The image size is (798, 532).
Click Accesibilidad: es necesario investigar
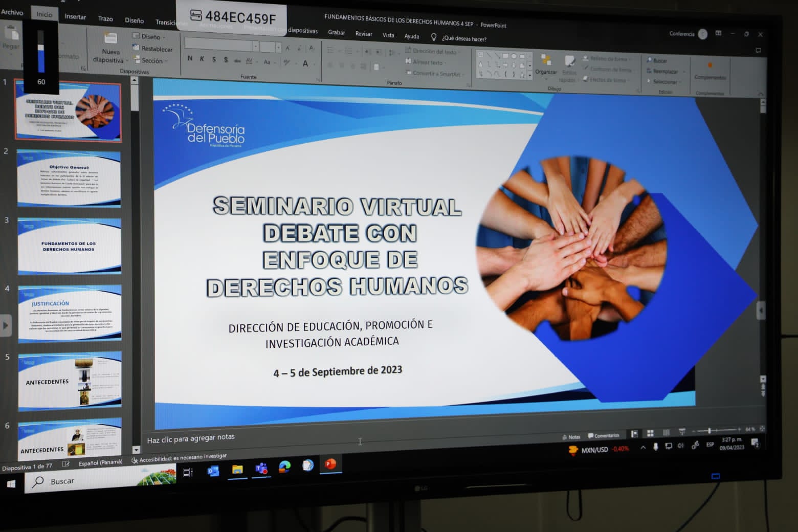[179, 458]
